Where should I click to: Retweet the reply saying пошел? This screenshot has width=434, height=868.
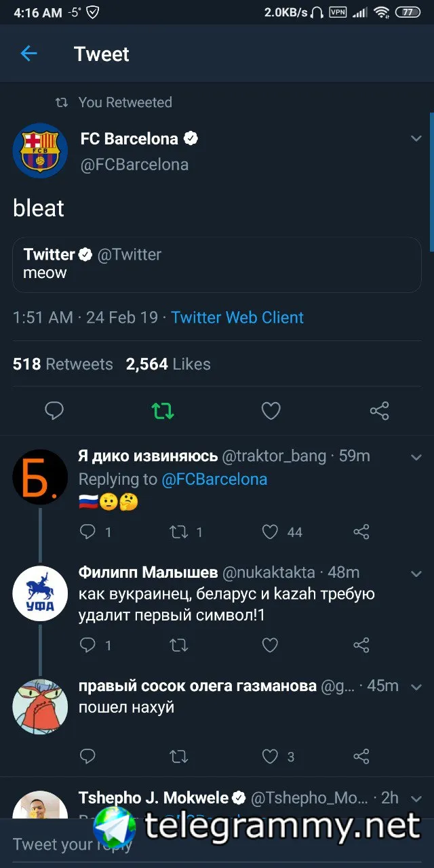pos(178,756)
